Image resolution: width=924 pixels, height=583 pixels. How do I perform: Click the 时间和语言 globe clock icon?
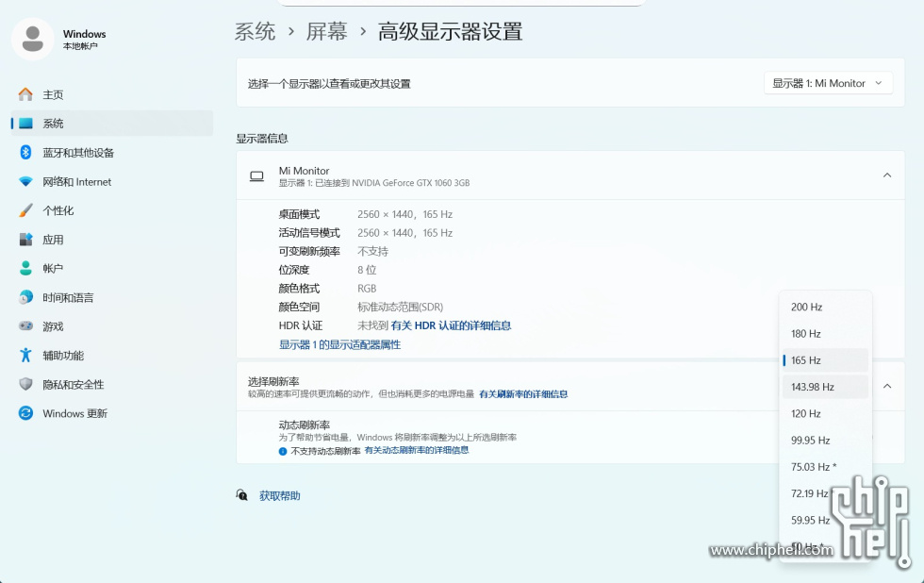pos(25,298)
